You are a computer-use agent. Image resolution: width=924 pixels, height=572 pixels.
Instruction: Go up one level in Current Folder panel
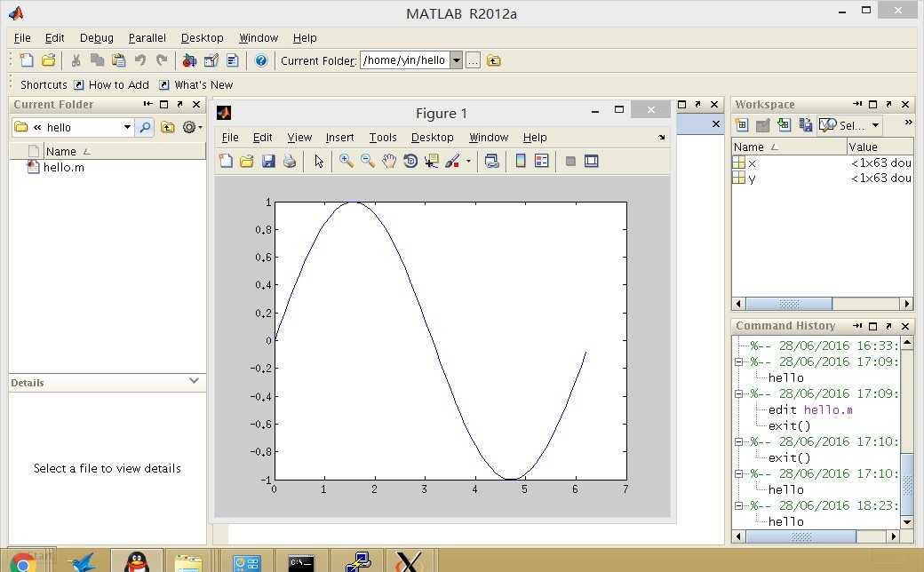pos(167,127)
